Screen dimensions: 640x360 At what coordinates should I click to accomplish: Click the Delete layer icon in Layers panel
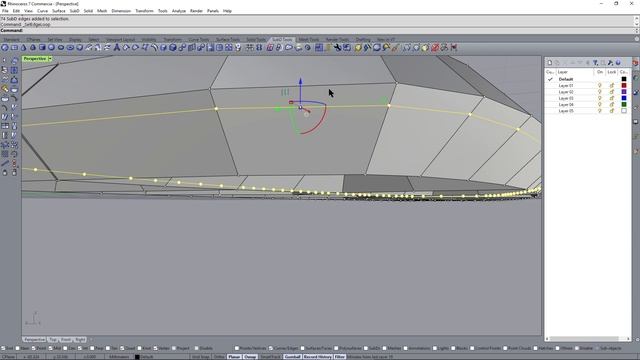(565, 62)
